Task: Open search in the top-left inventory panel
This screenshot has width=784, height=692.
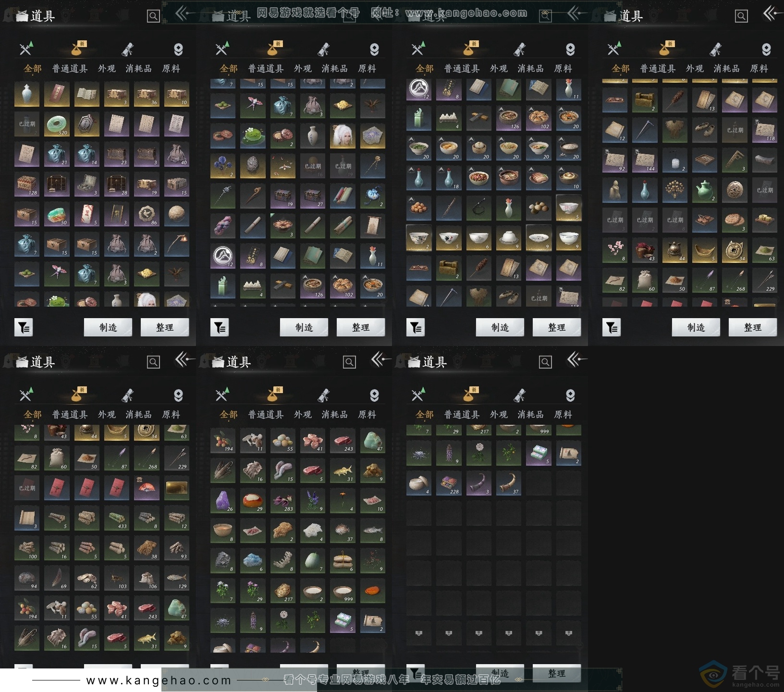Action: (153, 16)
